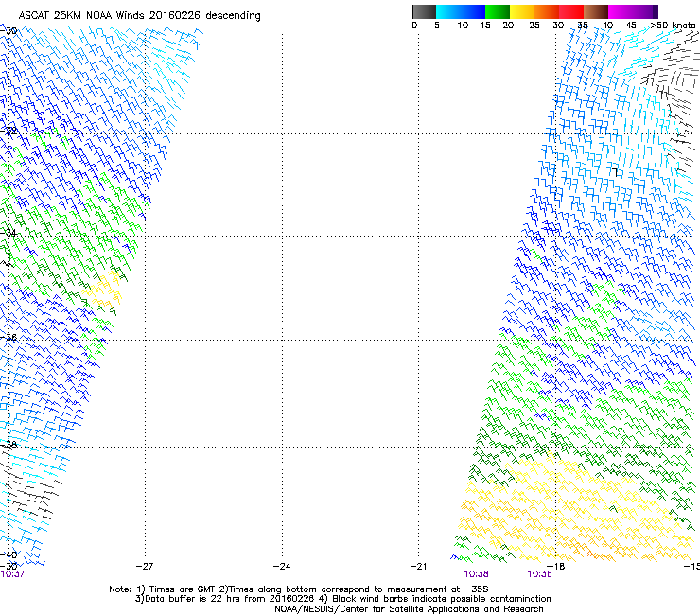The height and width of the screenshot is (615, 700).
Task: Pick the red 30-35 knots color segment
Action: tap(571, 11)
